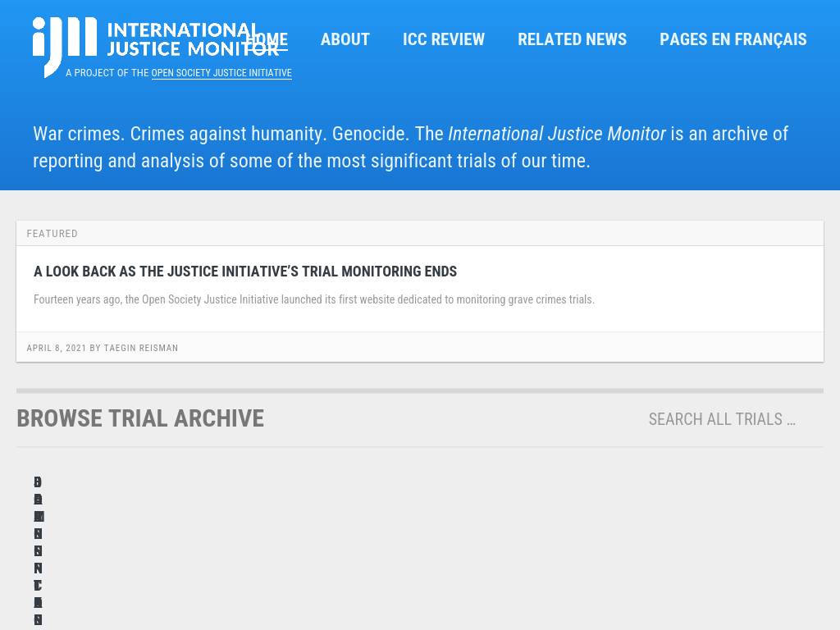Navigate to Related News
Image resolution: width=840 pixels, height=630 pixels.
572,39
